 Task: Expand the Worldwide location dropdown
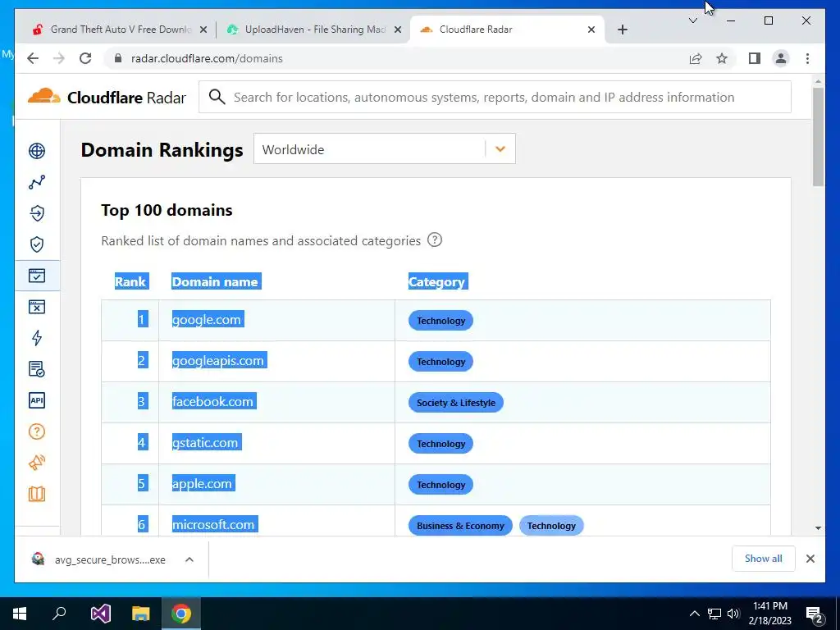pyautogui.click(x=384, y=149)
